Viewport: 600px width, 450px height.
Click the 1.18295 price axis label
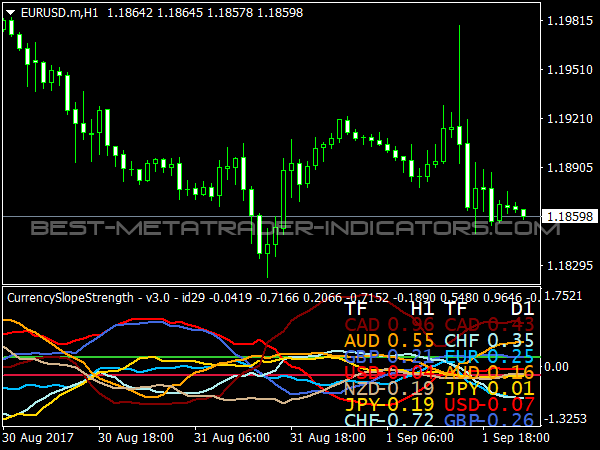[570, 266]
